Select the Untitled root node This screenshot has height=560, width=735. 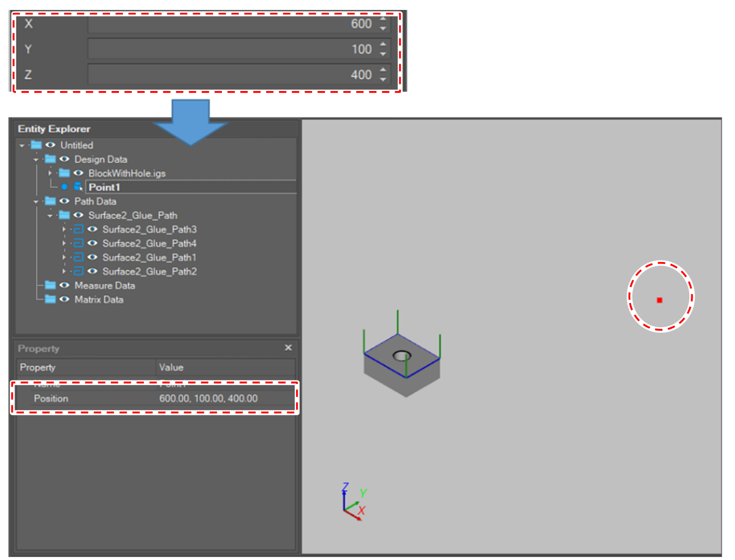(x=77, y=145)
